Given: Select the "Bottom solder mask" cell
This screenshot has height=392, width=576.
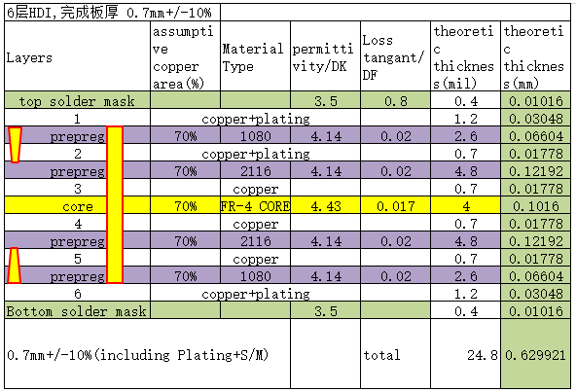Looking at the screenshot, I should click(78, 310).
